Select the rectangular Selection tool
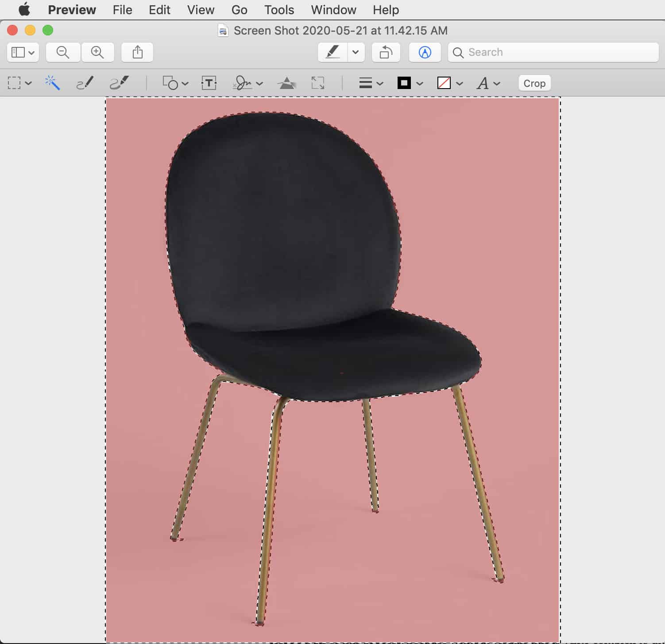 coord(14,83)
